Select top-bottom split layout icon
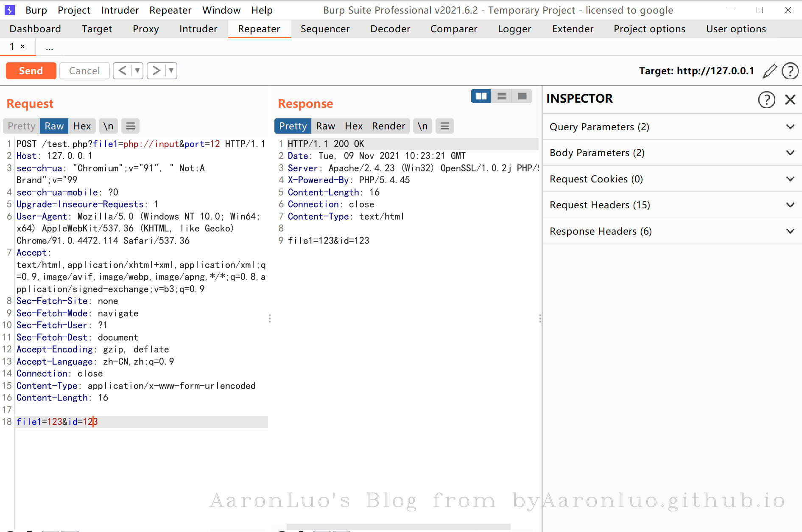The height and width of the screenshot is (532, 802). click(502, 96)
